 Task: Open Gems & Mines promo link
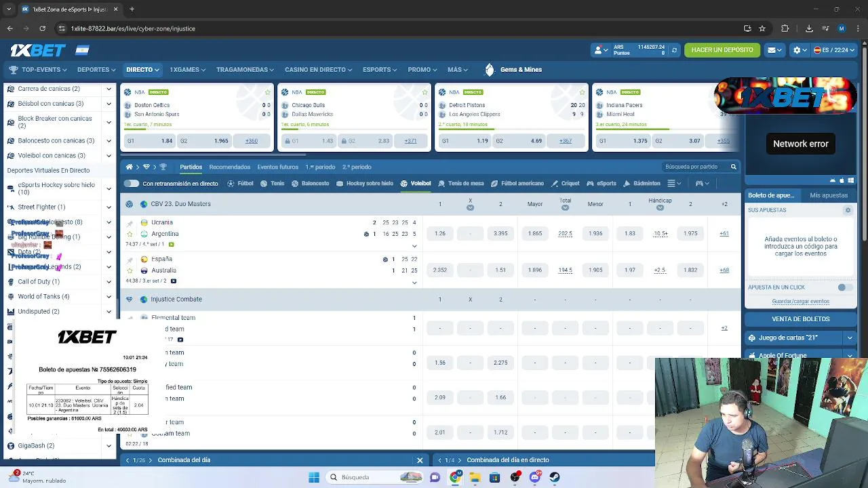pos(513,70)
